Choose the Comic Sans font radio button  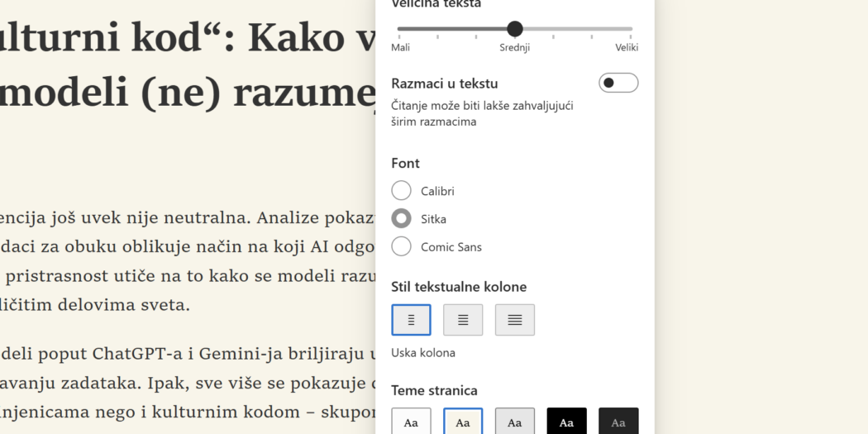pos(402,246)
